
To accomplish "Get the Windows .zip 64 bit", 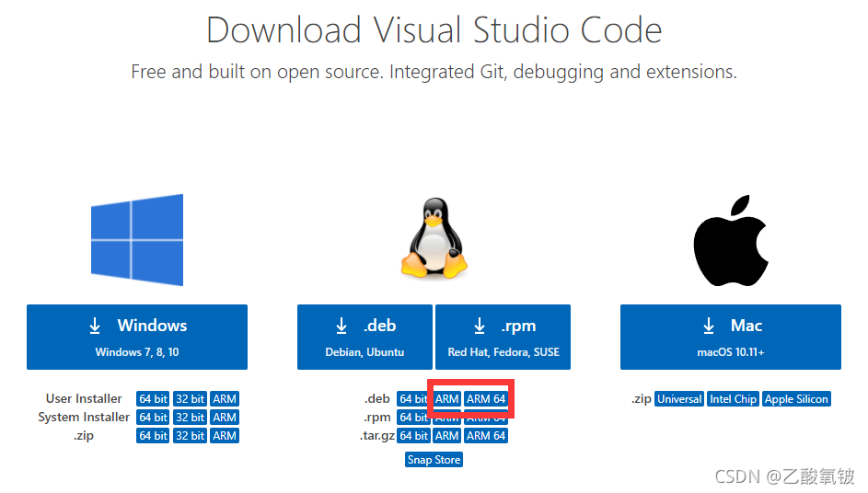I will pos(153,435).
